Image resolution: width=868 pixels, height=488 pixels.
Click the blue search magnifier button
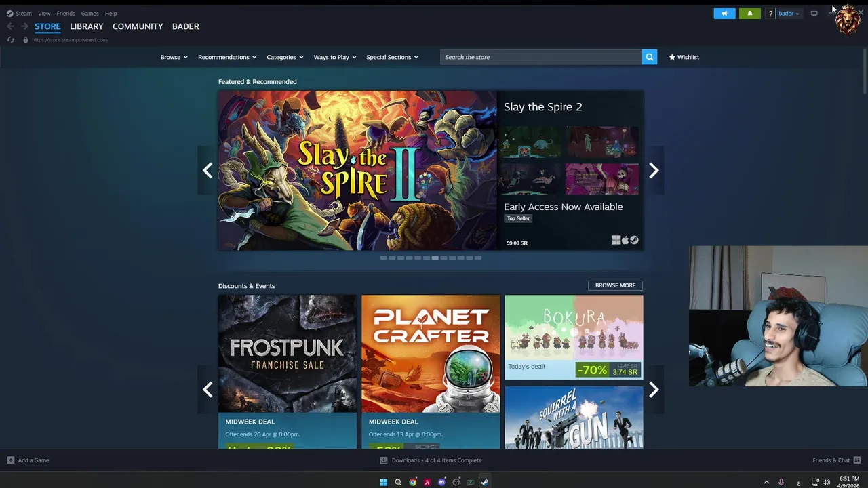650,57
